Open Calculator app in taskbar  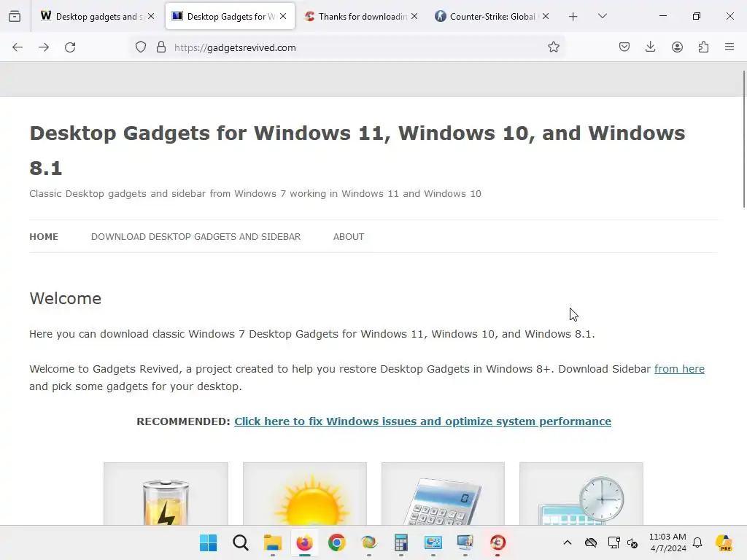coord(401,542)
